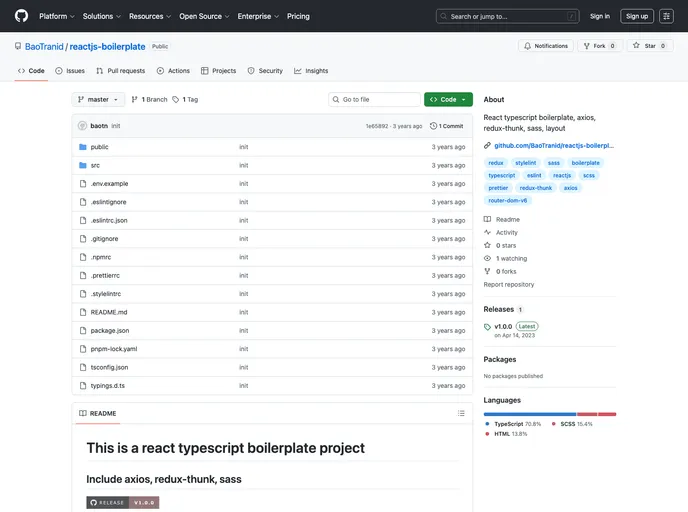688x512 pixels.
Task: Expand the Platform menu in header
Action: (x=56, y=16)
